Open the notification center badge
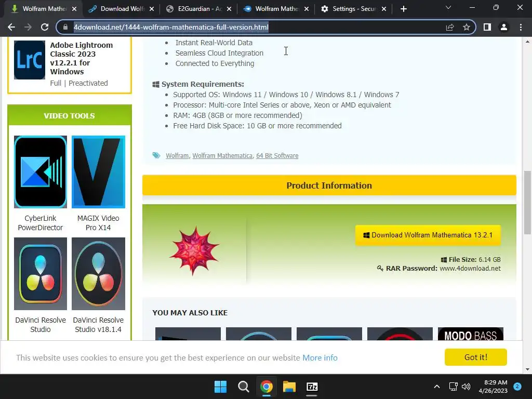 (x=517, y=387)
